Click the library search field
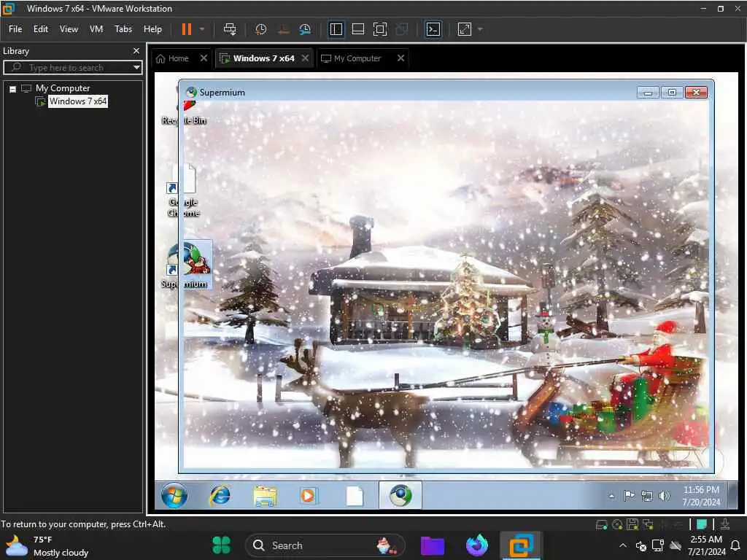 (71, 68)
